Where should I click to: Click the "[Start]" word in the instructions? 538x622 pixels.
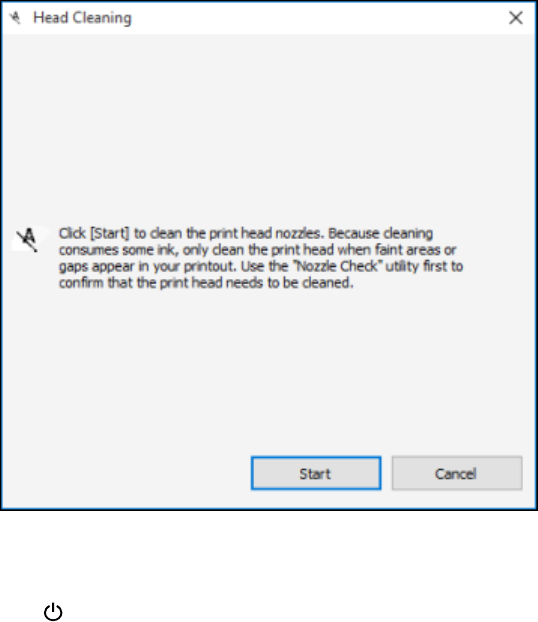click(x=110, y=233)
